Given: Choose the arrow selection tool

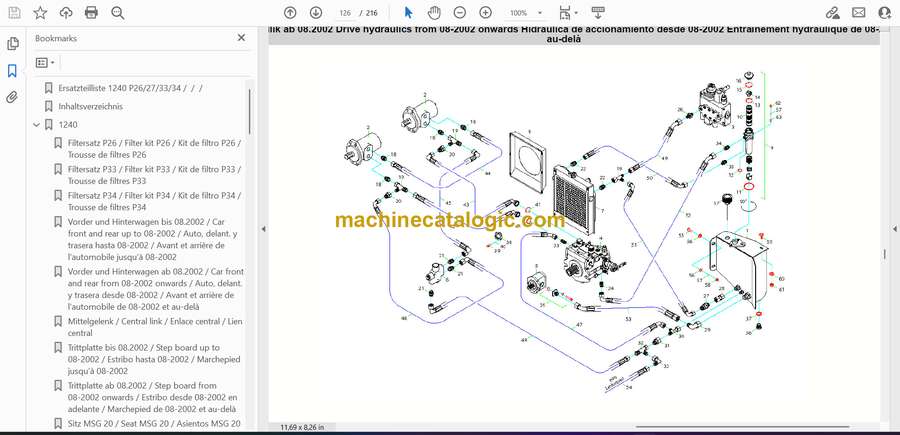Looking at the screenshot, I should (x=408, y=13).
